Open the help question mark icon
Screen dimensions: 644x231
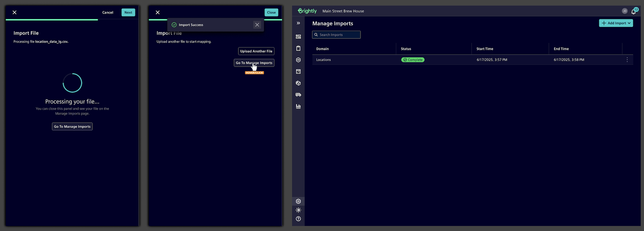tap(298, 219)
